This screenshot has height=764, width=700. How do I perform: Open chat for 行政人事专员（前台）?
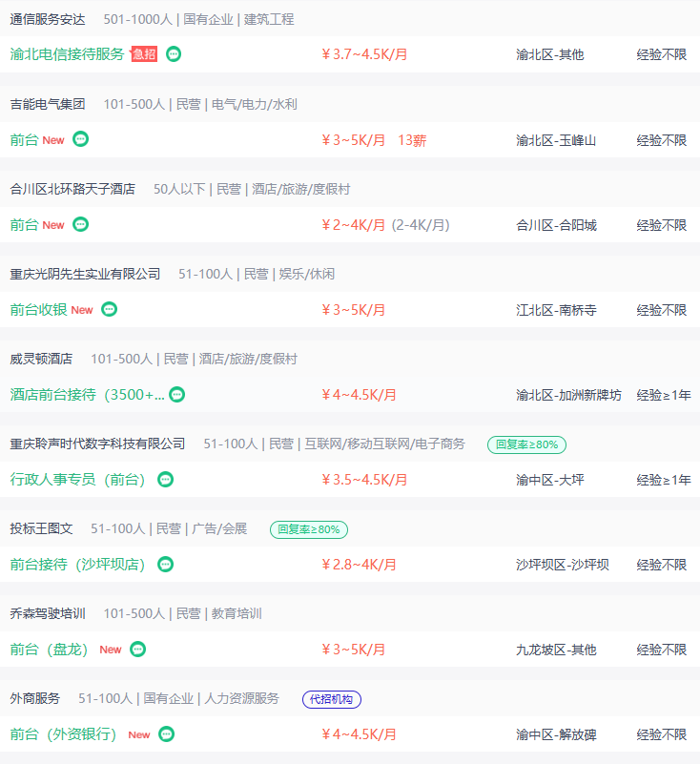pyautogui.click(x=166, y=479)
